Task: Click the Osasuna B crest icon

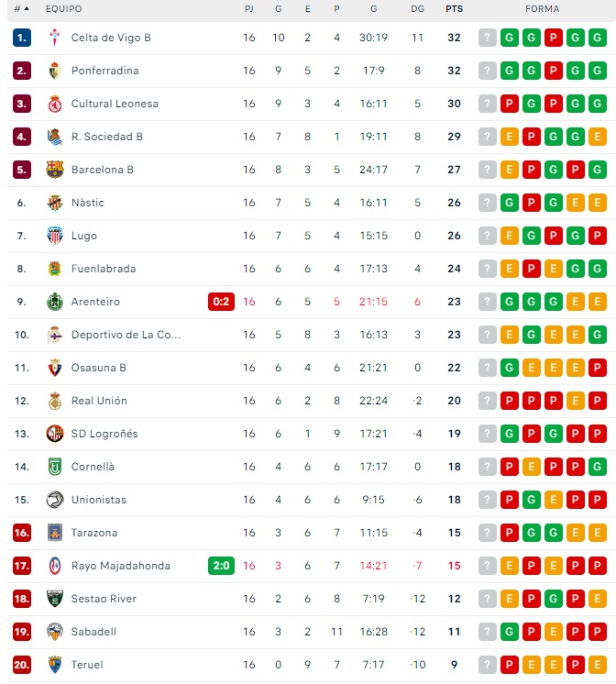Action: tap(54, 368)
